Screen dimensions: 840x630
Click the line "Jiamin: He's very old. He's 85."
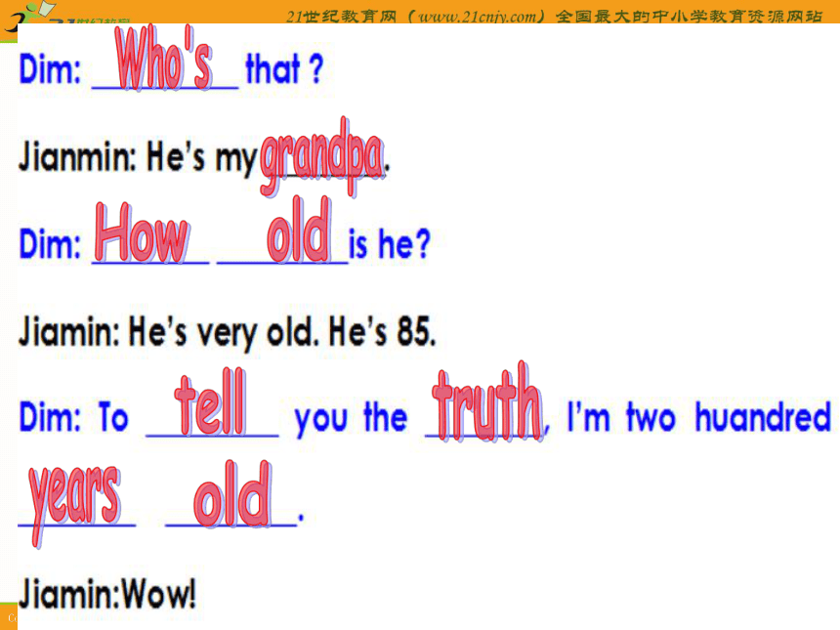tap(228, 332)
